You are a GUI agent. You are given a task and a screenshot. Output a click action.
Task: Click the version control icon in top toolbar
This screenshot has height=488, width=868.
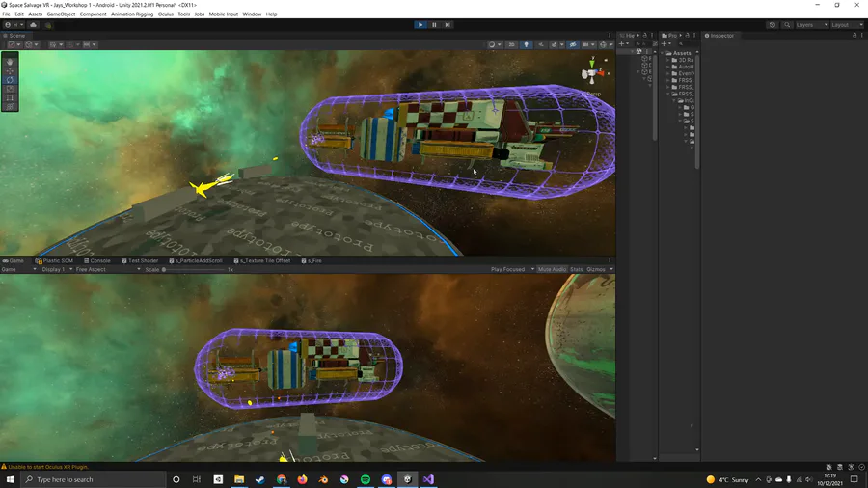pyautogui.click(x=48, y=25)
